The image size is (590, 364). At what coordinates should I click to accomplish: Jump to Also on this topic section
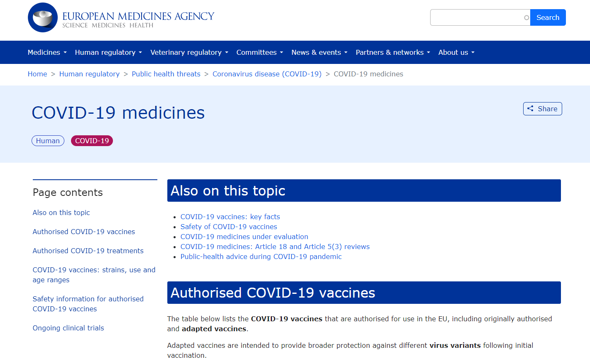[x=61, y=213]
